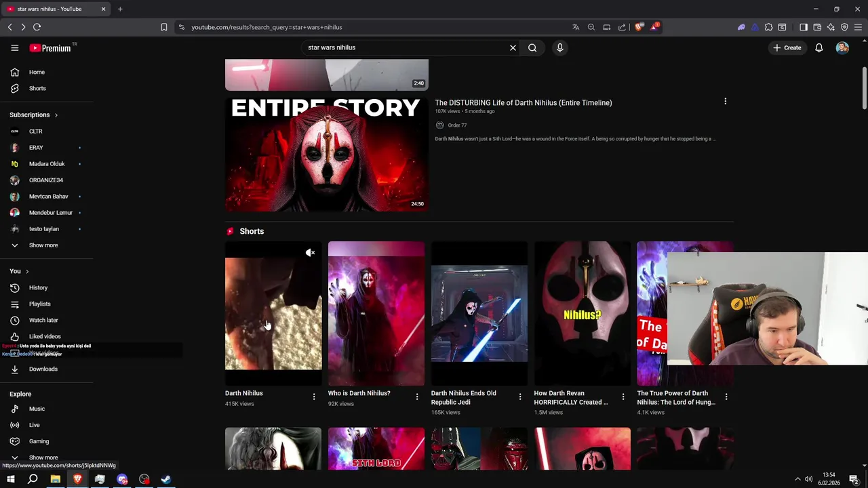
Task: Open the account avatar menu
Action: tap(842, 47)
